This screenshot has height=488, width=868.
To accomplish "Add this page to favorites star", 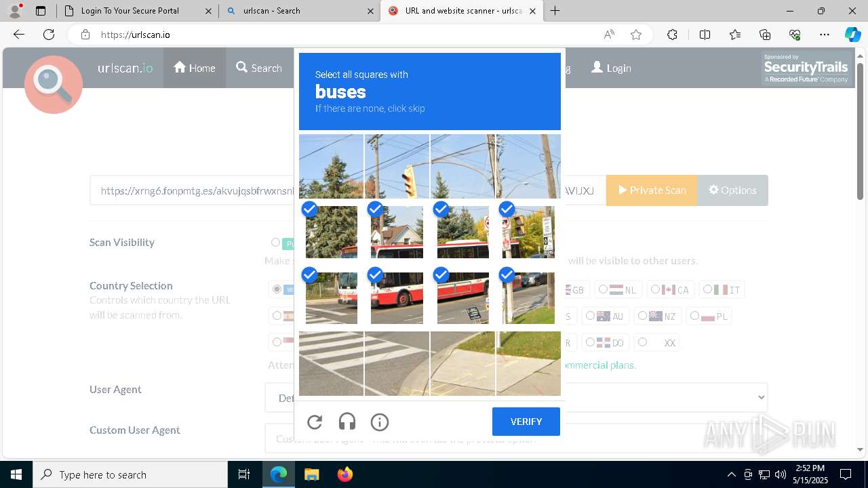I will pos(636,35).
